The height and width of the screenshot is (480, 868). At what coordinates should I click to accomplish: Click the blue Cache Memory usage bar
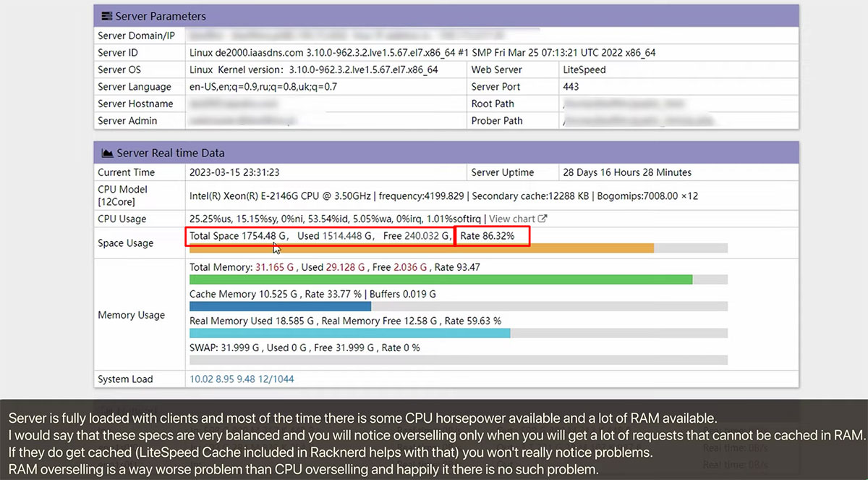pos(280,306)
